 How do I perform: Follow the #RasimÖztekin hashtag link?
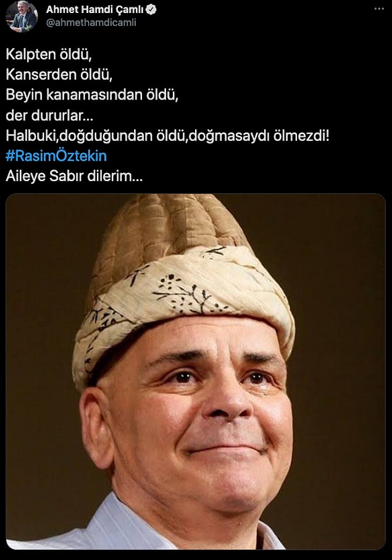point(56,156)
